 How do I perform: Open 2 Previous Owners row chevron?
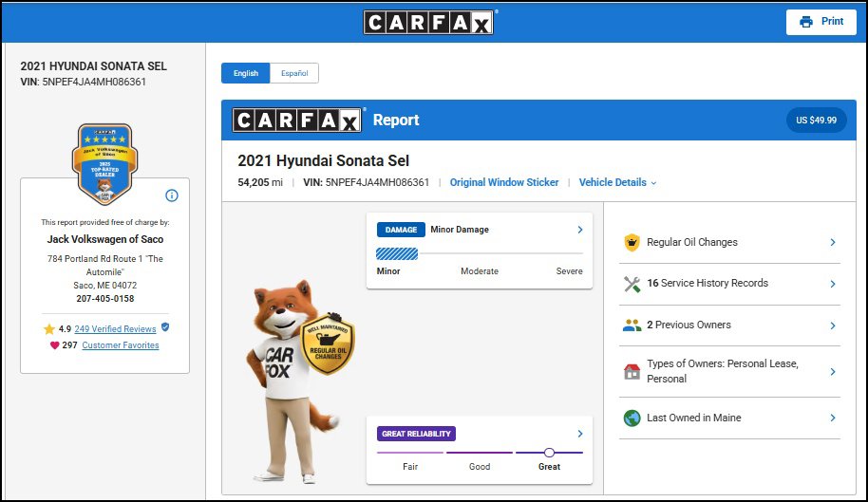pyautogui.click(x=833, y=325)
